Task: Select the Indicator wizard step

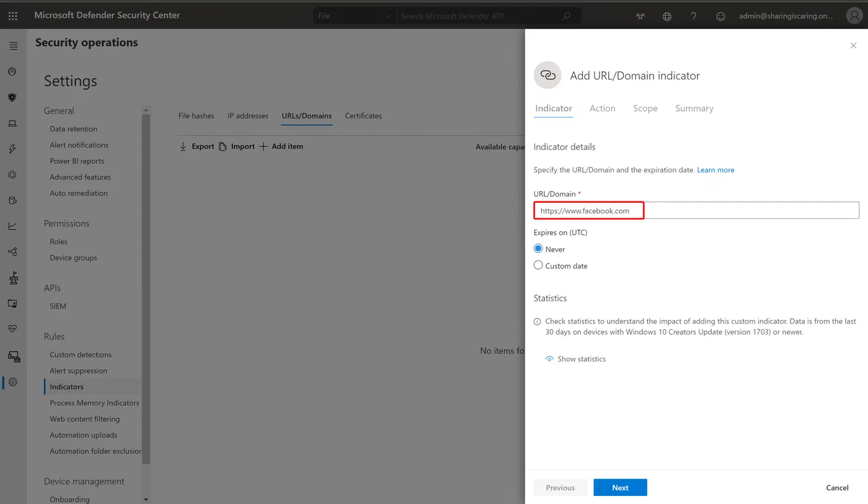Action: tap(554, 108)
